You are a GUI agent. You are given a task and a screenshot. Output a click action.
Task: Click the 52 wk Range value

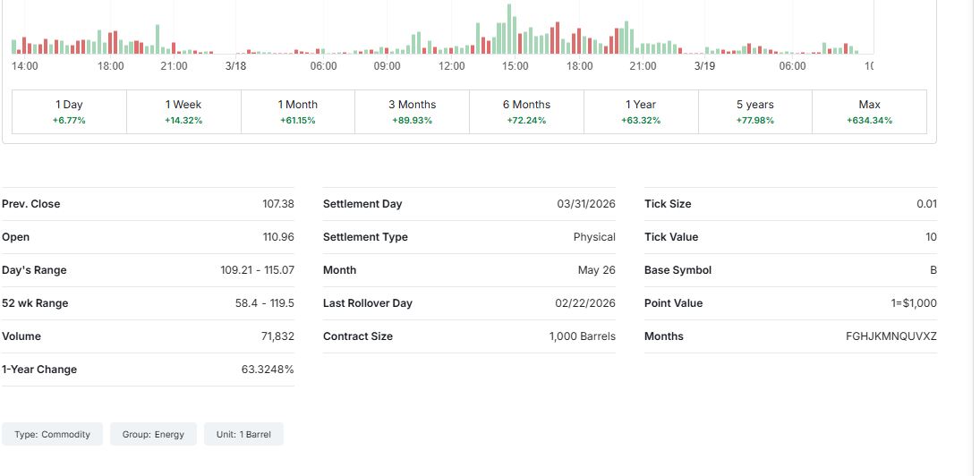click(x=264, y=303)
